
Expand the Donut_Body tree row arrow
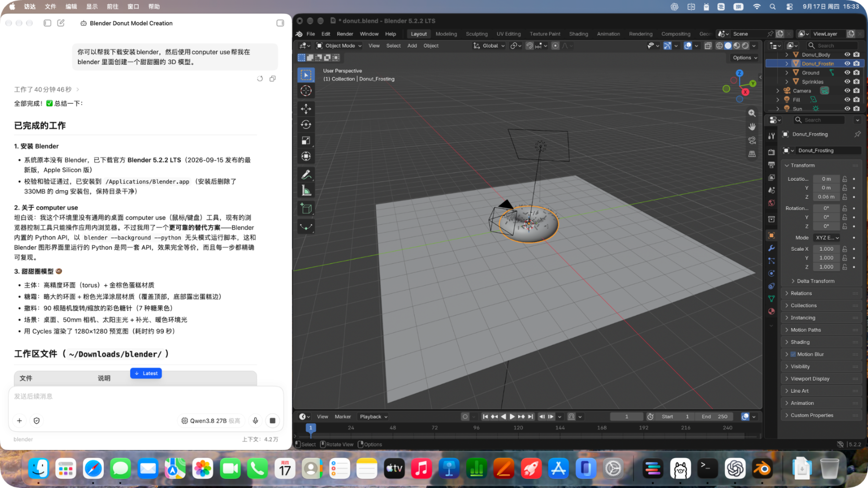[x=787, y=55]
